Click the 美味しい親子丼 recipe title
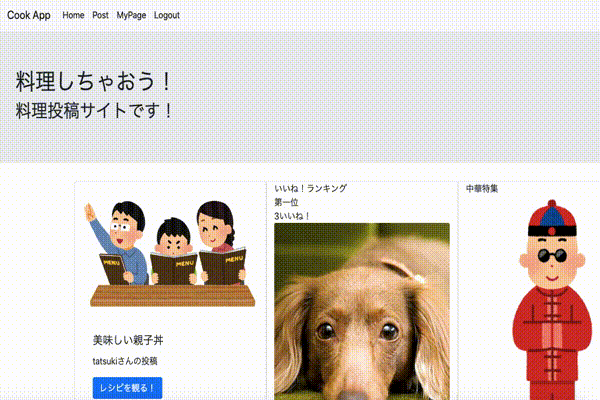Screen dimensions: 600x400 pos(128,340)
